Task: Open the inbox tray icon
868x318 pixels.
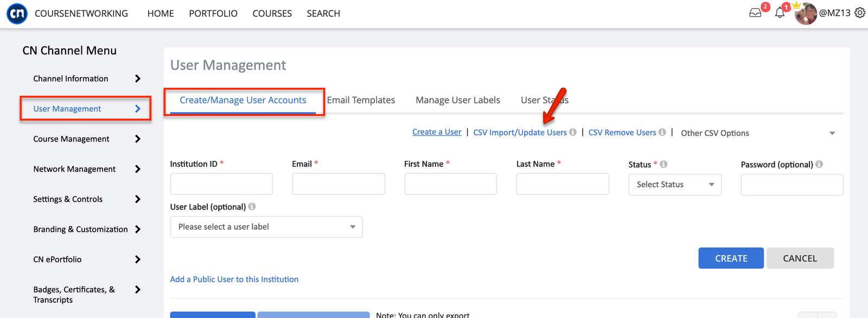Action: tap(755, 13)
